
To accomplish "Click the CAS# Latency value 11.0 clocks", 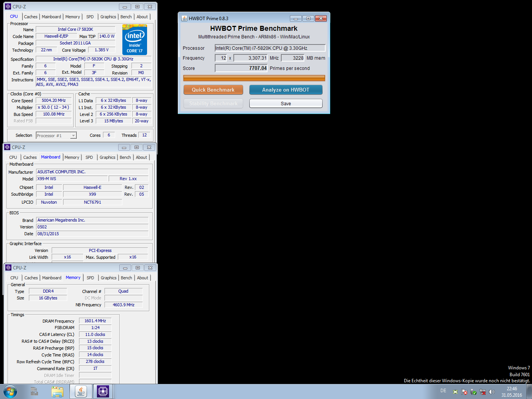I will tap(95, 334).
